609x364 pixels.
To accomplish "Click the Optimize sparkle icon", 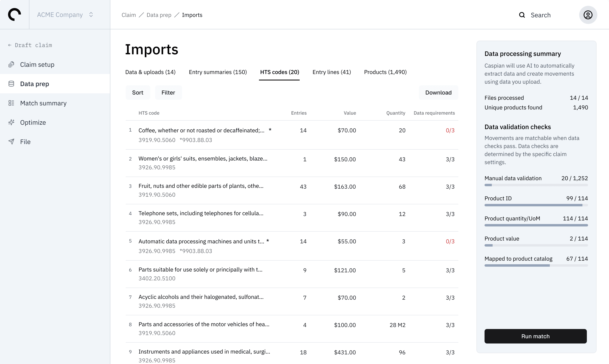I will point(11,122).
